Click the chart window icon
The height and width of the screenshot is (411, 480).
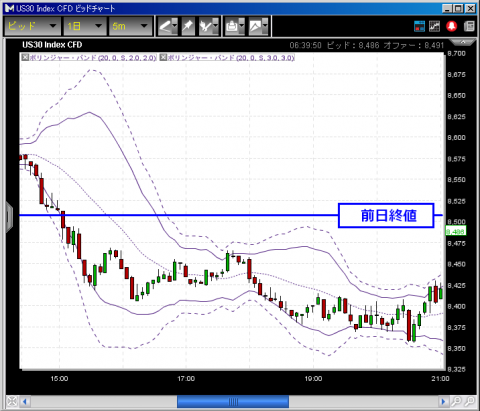435,26
